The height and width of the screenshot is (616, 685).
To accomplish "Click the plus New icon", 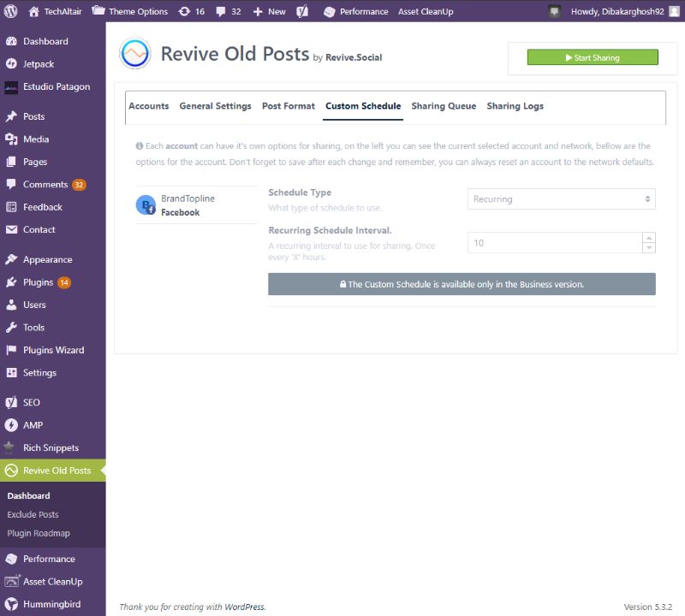I will [258, 12].
